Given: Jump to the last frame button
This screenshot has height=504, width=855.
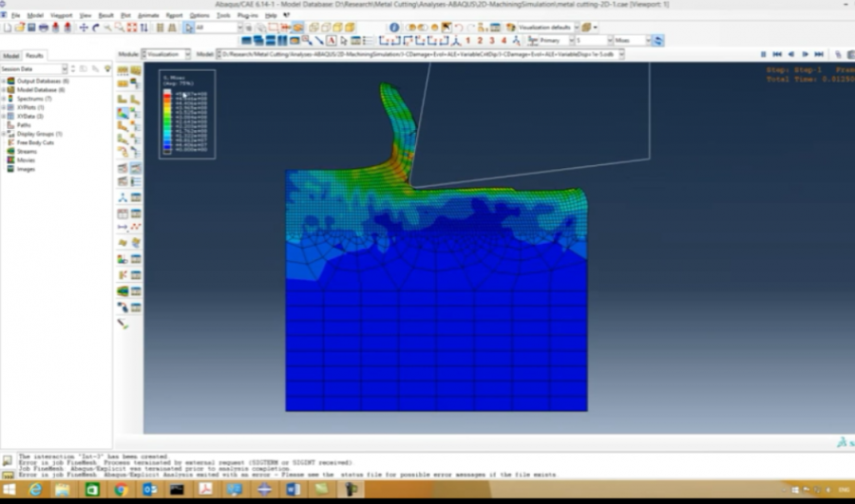Looking at the screenshot, I should (x=819, y=54).
